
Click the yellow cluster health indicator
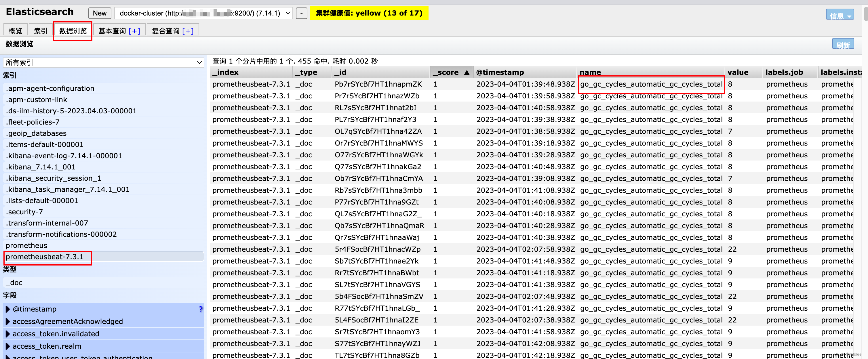(369, 13)
